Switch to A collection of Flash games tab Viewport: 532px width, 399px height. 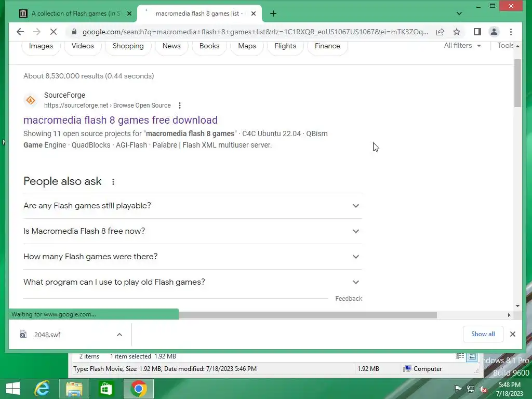pyautogui.click(x=76, y=14)
